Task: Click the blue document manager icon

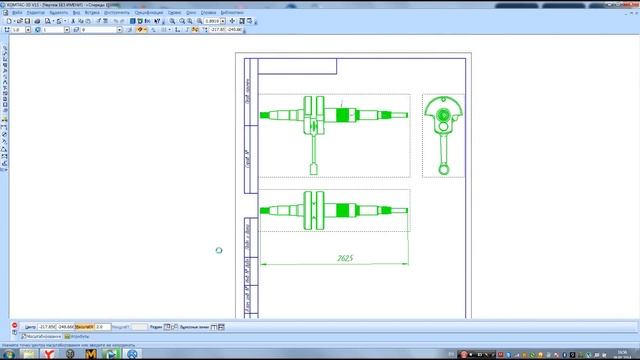Action: click(133, 21)
